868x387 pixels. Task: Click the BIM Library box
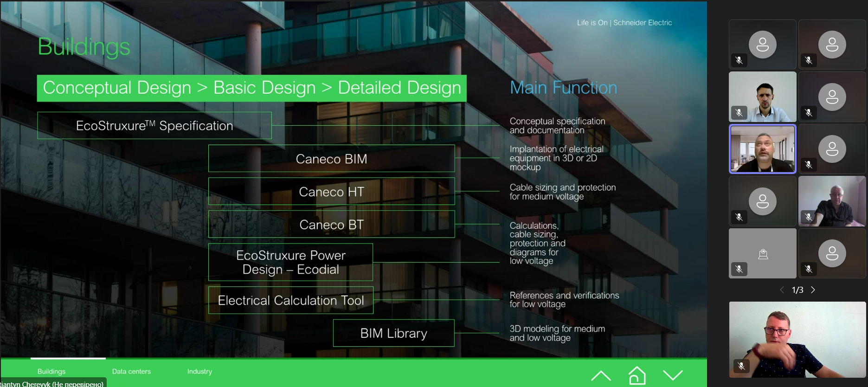click(x=393, y=333)
